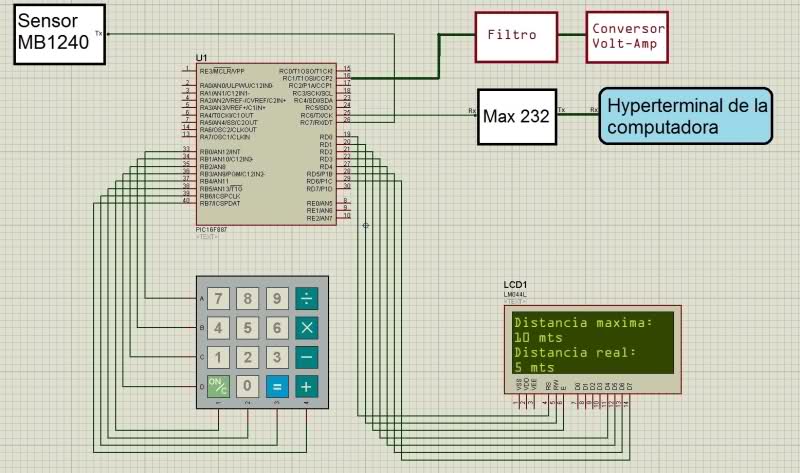Click pin label RA7/OSC1/CLKIN

[224, 137]
